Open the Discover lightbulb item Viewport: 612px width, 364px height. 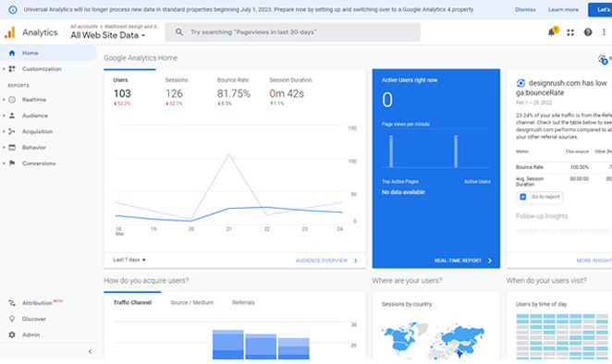[x=12, y=319]
